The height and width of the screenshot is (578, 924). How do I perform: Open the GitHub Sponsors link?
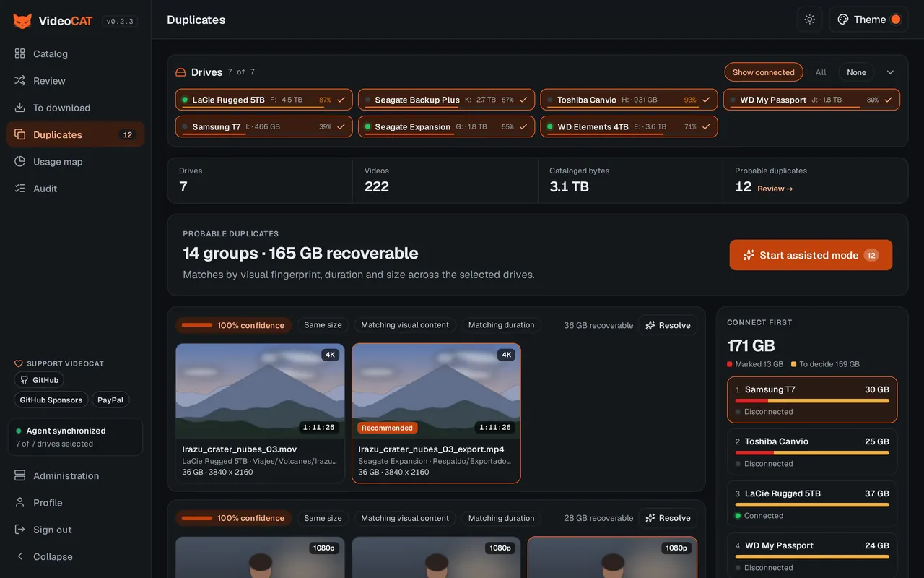51,400
